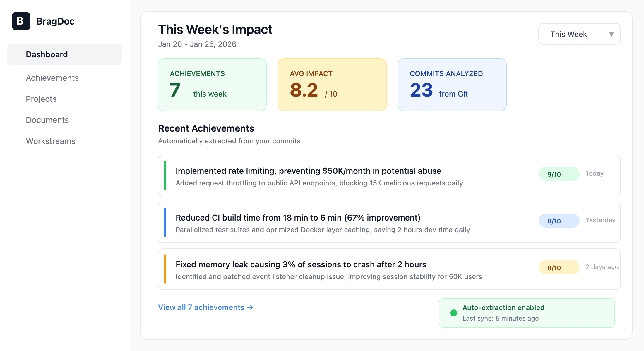Screen dimensions: 644x351
Task: Select the Avg Impact 8.2 card
Action: (x=332, y=85)
